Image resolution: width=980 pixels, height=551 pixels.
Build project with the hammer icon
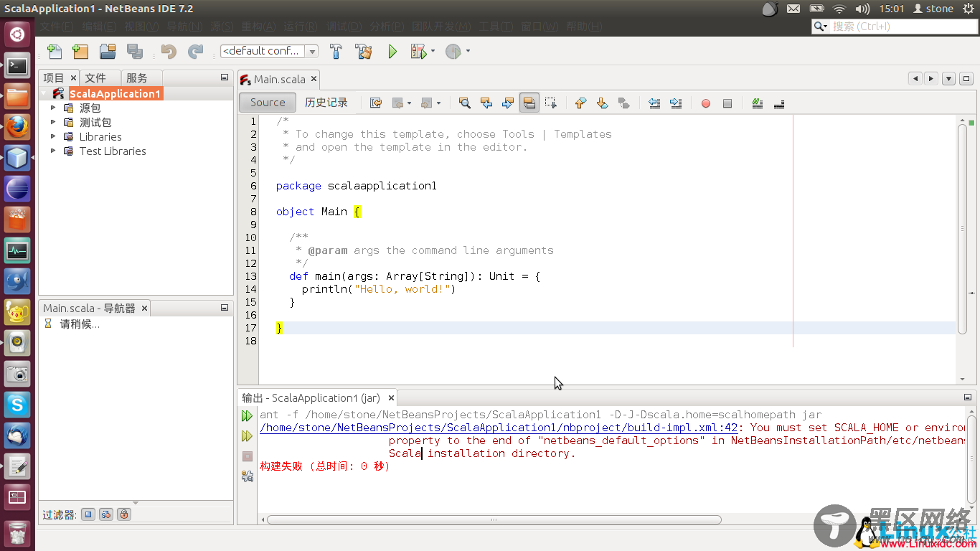tap(336, 51)
